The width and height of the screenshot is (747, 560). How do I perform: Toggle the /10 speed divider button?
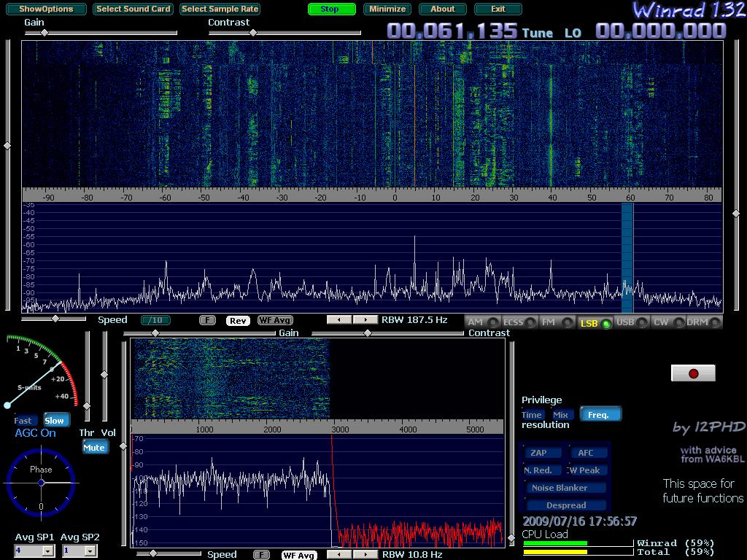coord(156,321)
